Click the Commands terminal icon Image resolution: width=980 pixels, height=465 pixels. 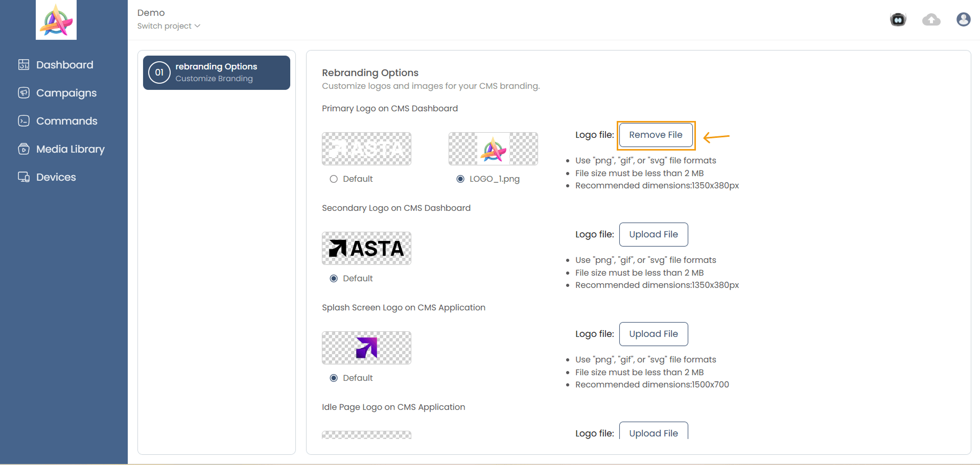(x=24, y=121)
